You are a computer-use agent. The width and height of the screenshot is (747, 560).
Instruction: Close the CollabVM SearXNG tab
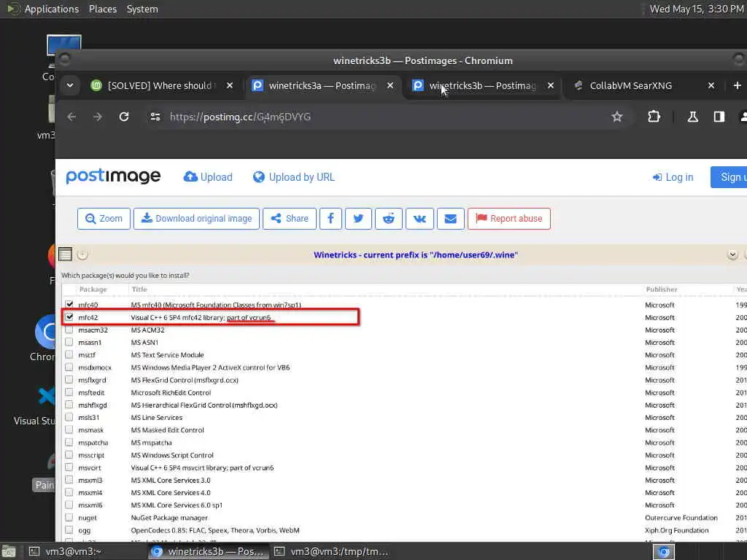711,86
